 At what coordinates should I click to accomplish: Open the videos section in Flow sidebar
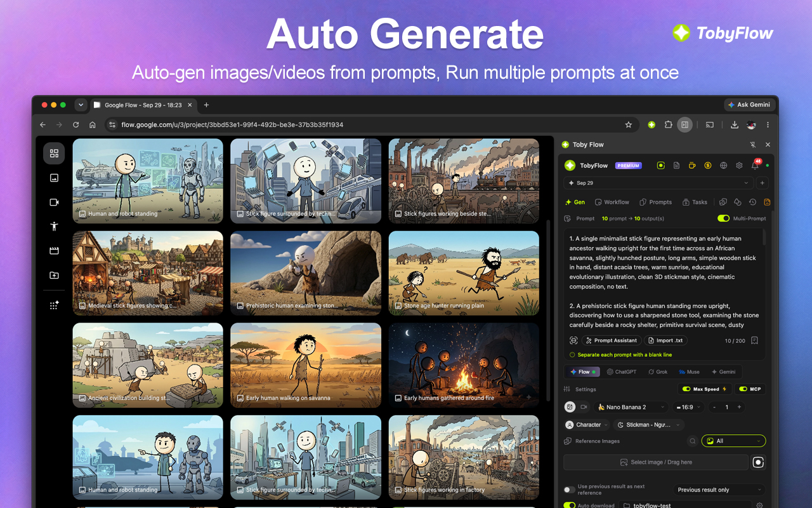click(x=54, y=202)
